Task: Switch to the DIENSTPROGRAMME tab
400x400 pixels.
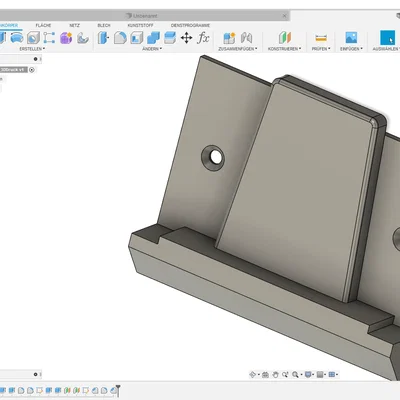Action: point(190,25)
